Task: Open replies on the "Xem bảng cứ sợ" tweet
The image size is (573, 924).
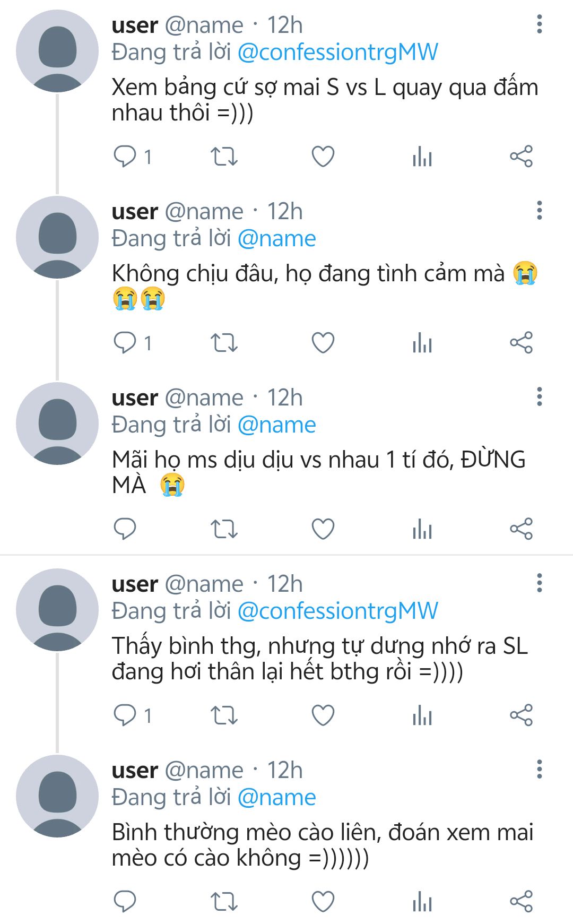Action: [125, 157]
